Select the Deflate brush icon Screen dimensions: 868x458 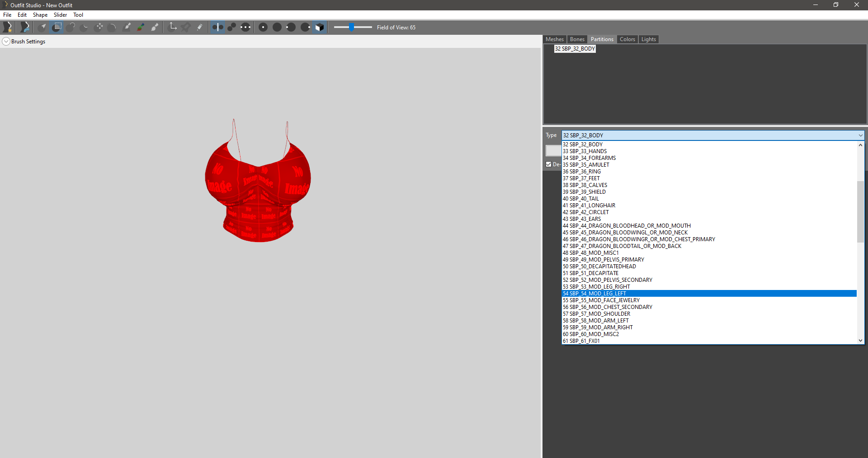(x=85, y=27)
